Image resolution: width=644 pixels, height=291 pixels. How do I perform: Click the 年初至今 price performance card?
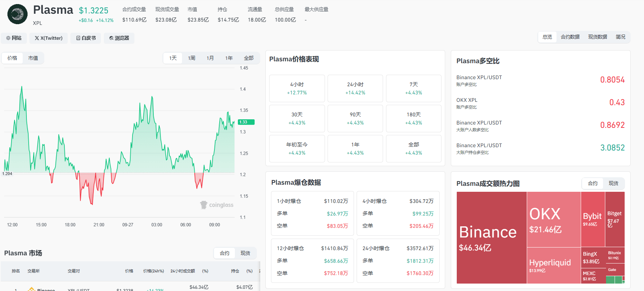297,149
